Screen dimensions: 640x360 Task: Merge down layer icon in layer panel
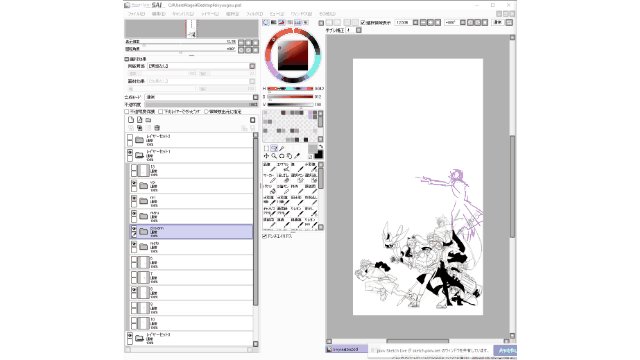click(140, 128)
